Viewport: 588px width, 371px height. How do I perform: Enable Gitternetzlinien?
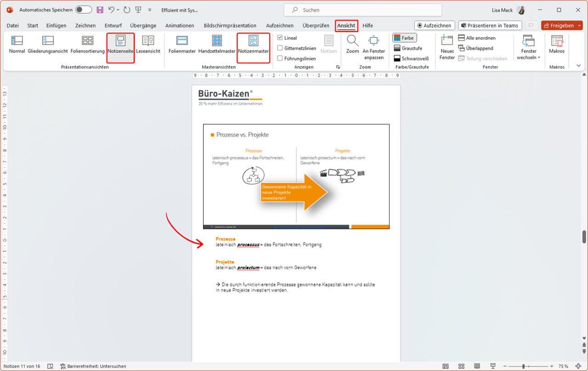click(281, 48)
